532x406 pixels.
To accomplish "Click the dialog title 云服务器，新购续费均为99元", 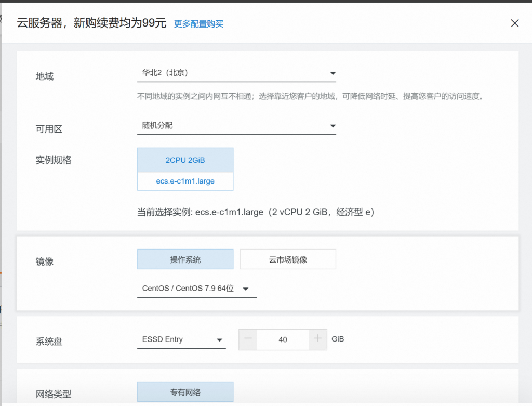I will tap(91, 23).
